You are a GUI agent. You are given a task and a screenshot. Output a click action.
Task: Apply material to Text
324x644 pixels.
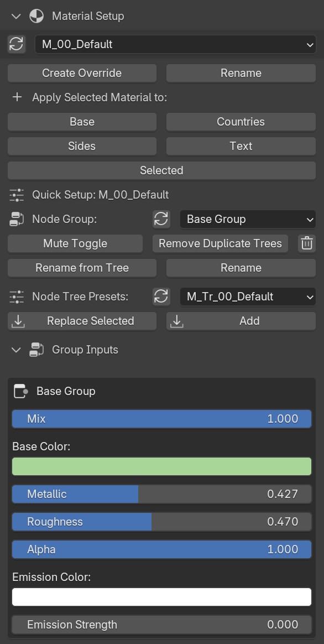point(241,146)
